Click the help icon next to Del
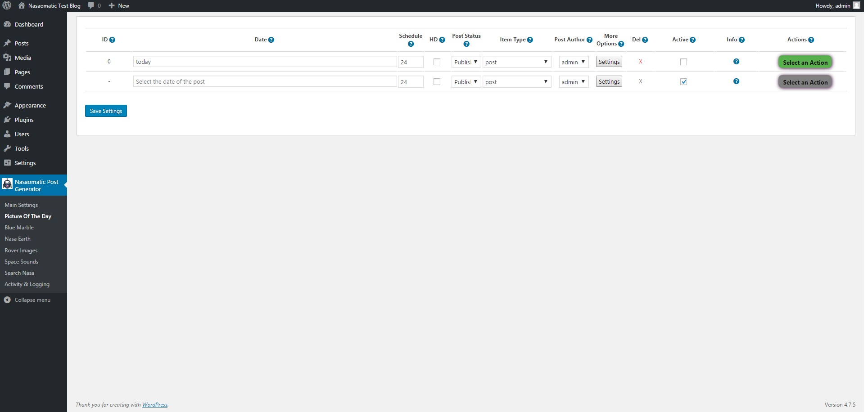Image resolution: width=868 pixels, height=412 pixels. [645, 40]
